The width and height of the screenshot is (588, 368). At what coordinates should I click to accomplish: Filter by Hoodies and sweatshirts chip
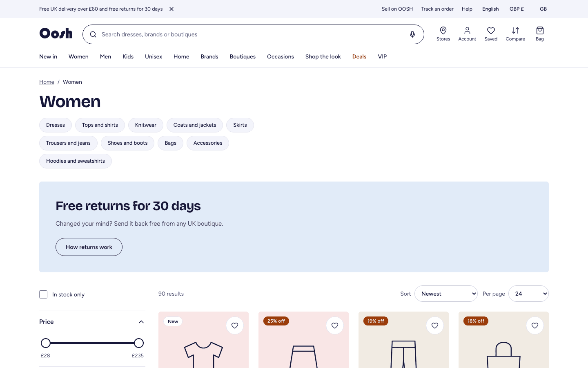[x=76, y=161]
